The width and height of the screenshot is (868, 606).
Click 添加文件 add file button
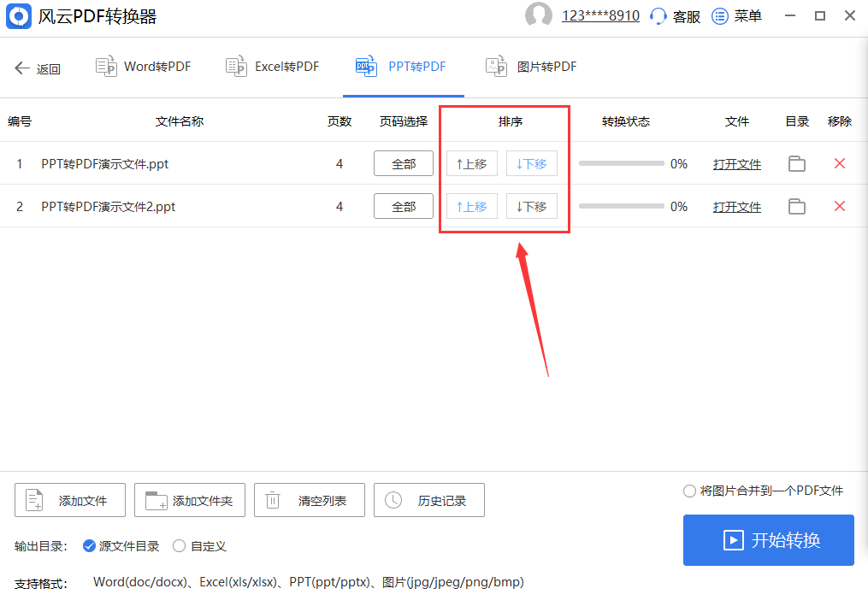click(x=70, y=500)
